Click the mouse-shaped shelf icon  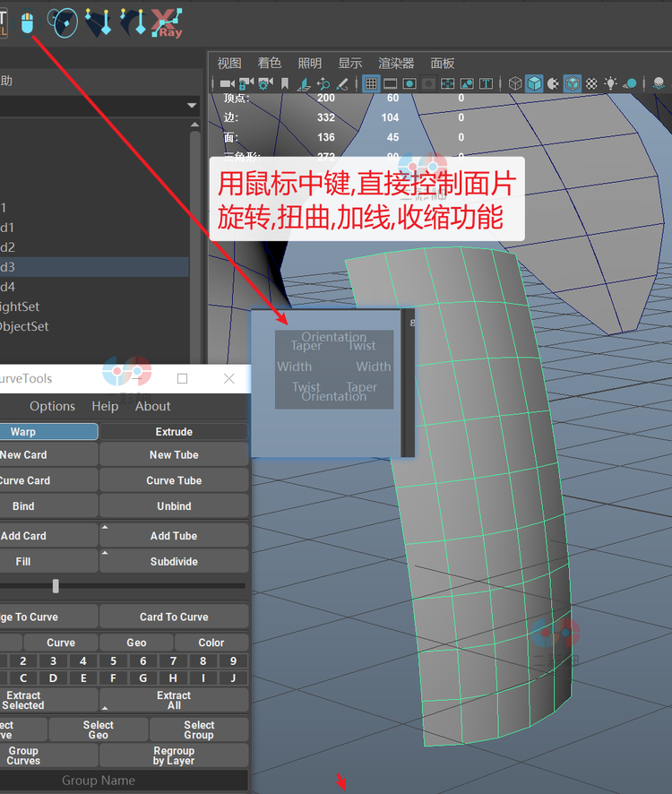click(28, 22)
